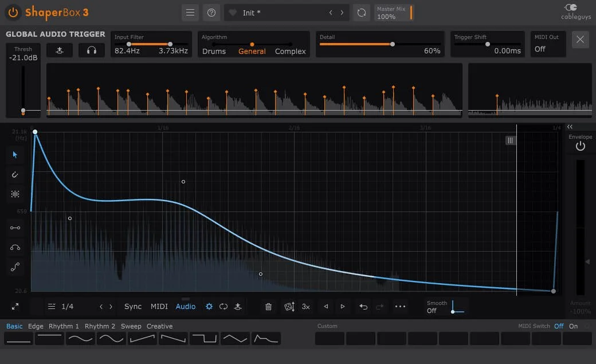This screenshot has width=596, height=364.
Task: Randomize using the dice icon
Action: (288, 306)
